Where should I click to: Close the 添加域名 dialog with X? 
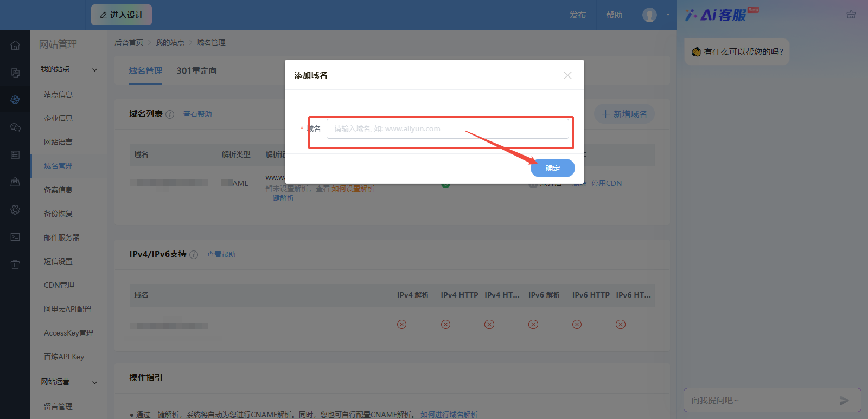[567, 75]
